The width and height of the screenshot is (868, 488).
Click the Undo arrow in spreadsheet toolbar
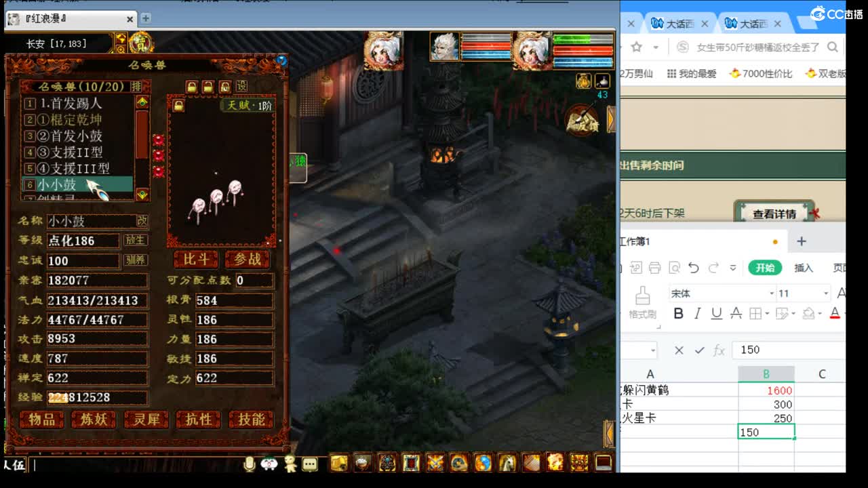(x=693, y=268)
